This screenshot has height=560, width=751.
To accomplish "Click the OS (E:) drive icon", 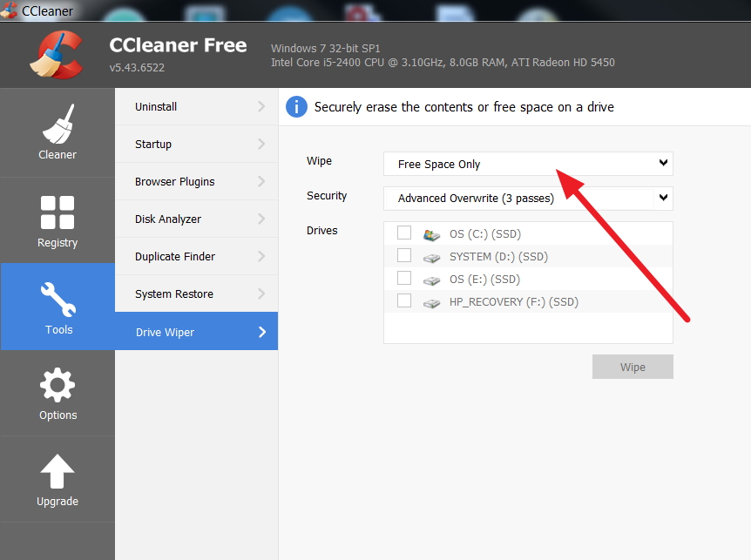I will (431, 280).
